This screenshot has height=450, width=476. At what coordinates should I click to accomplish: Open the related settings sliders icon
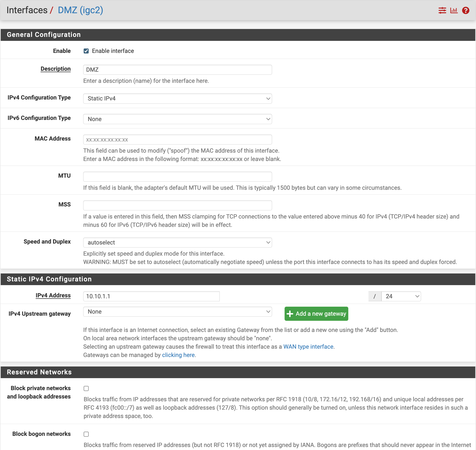(442, 11)
